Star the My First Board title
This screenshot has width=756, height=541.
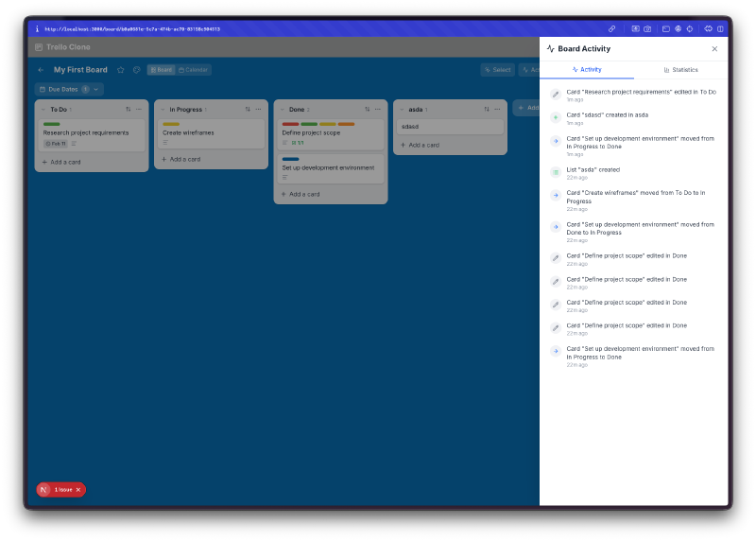pos(120,70)
